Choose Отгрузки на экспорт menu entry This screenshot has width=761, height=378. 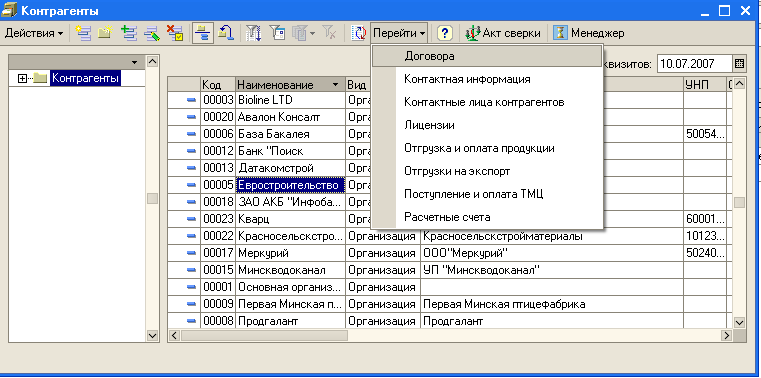click(487, 171)
